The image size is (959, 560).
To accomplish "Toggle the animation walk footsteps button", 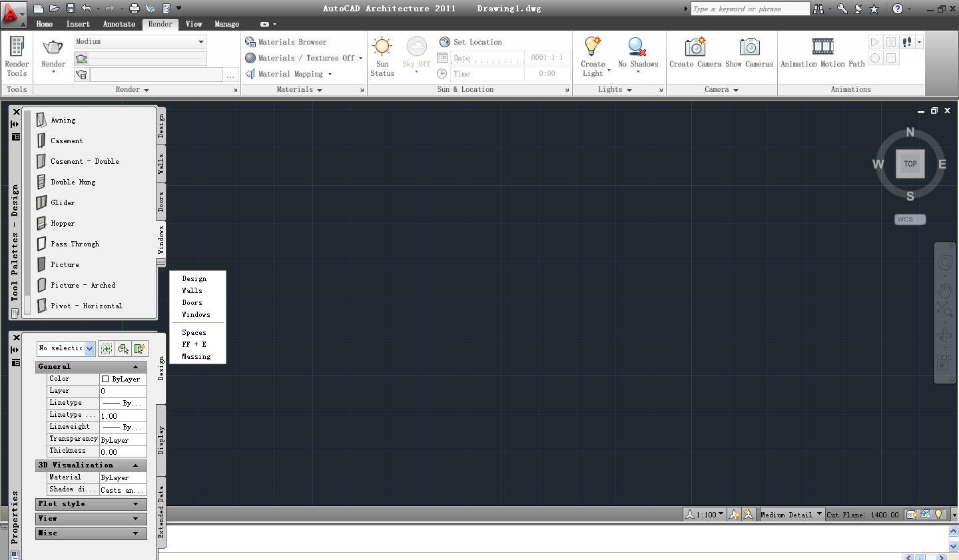I will click(x=907, y=42).
